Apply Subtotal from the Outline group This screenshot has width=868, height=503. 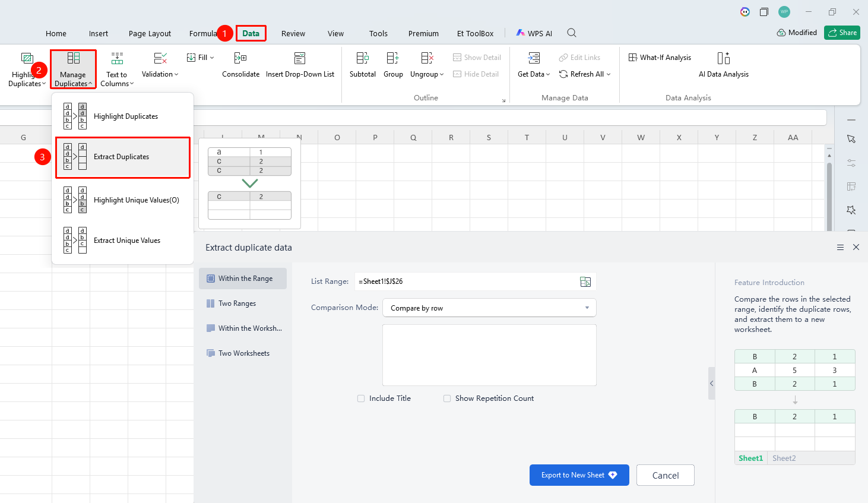363,65
